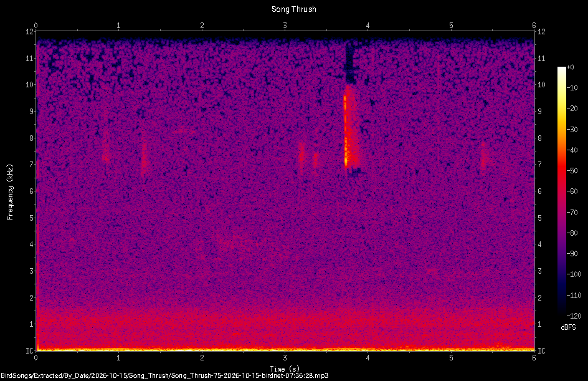
Task: Click the "12" kHz label on the left axis
Action: click(x=29, y=32)
